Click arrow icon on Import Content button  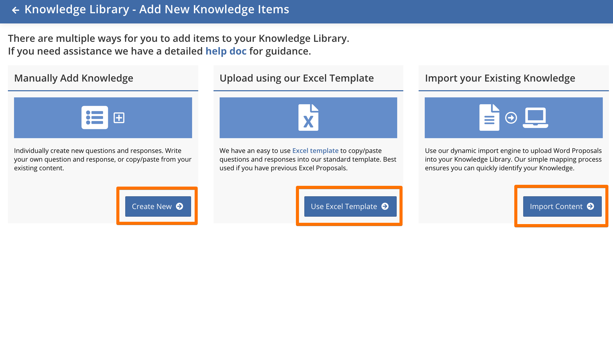591,206
